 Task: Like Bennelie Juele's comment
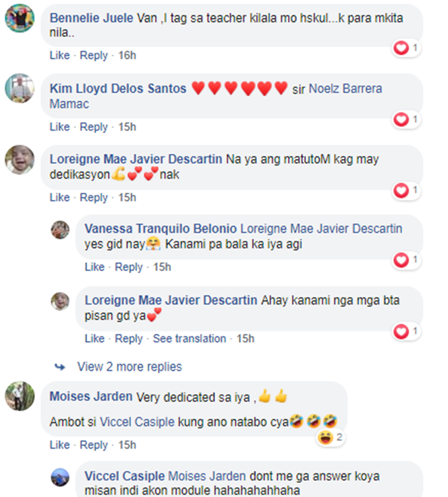pos(60,55)
